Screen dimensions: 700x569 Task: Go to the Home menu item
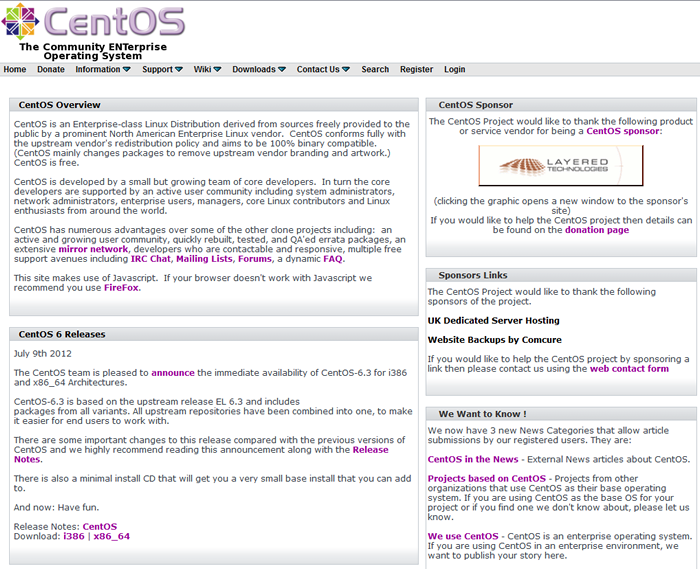point(15,69)
